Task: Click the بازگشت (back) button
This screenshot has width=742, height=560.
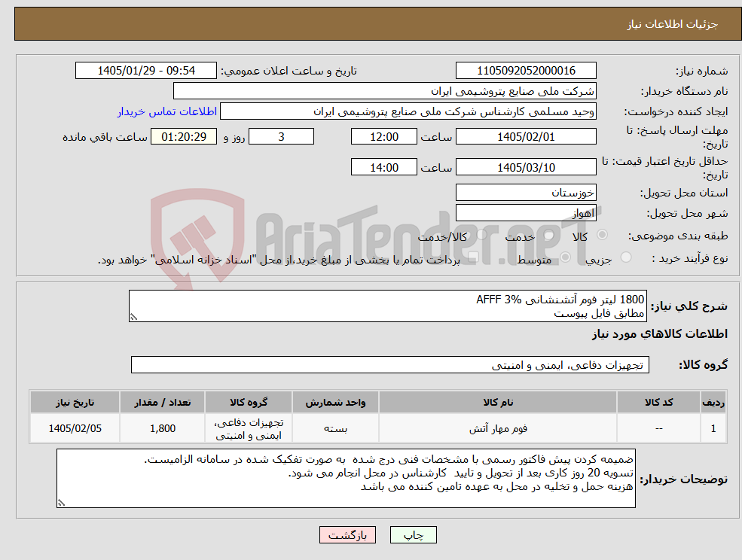Action: coord(347,535)
